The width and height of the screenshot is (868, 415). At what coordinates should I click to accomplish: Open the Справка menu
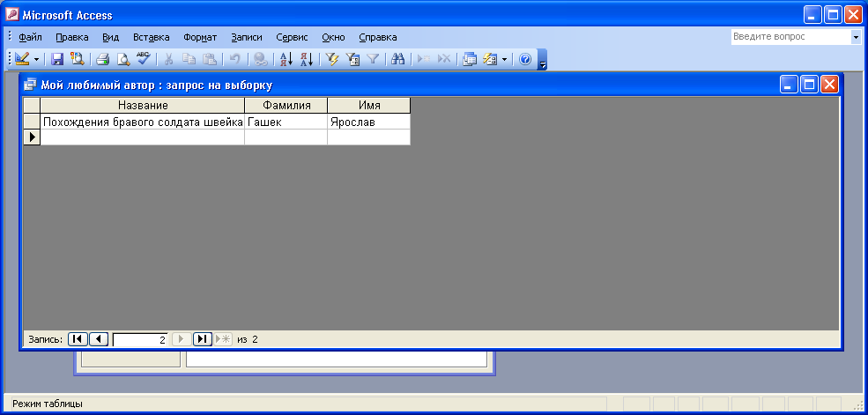point(377,38)
